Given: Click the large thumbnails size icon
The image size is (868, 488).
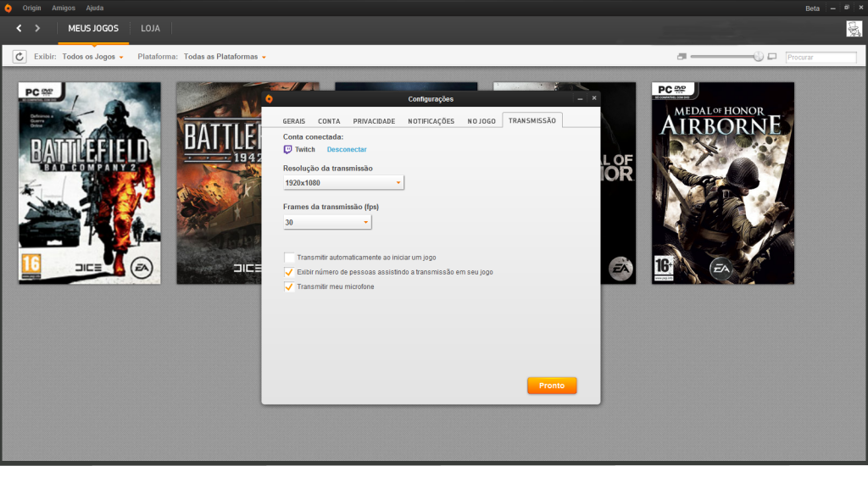Looking at the screenshot, I should point(772,57).
